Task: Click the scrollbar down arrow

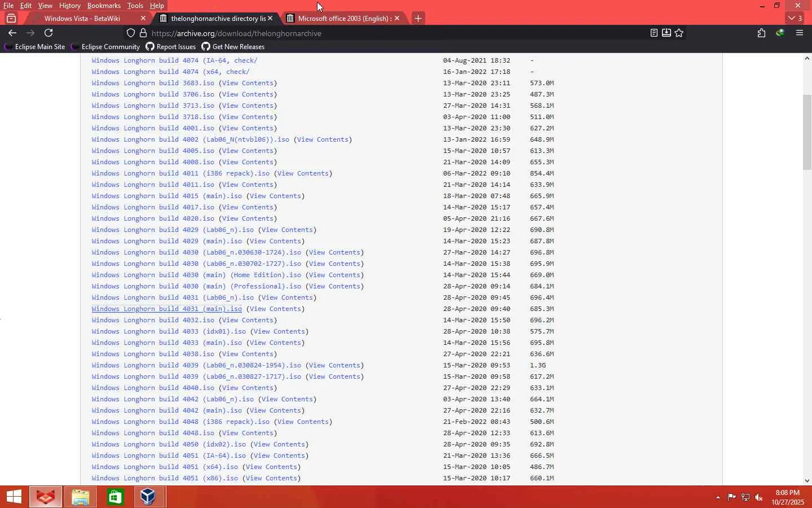Action: (807, 481)
